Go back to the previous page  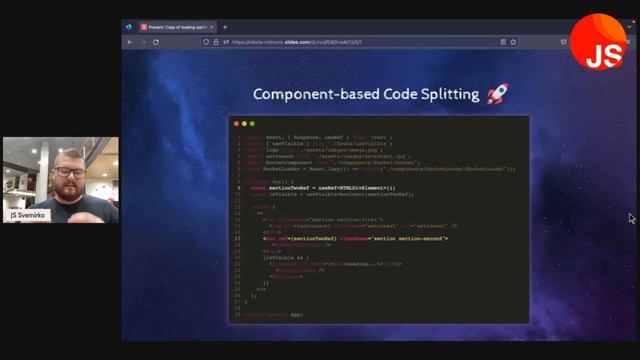130,42
